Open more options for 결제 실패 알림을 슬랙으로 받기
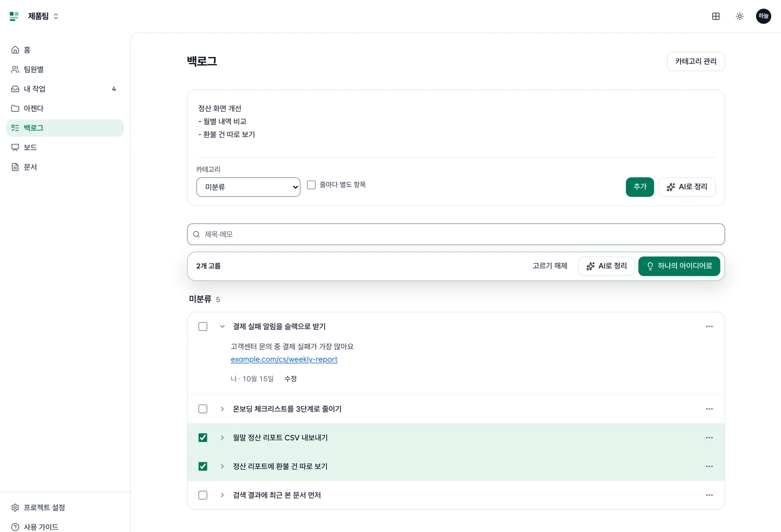 tap(709, 327)
